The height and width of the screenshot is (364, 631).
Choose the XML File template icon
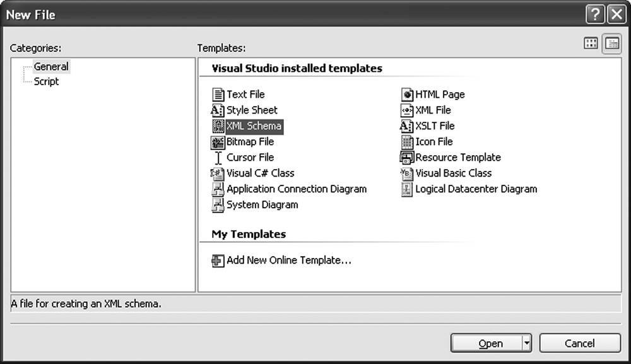pos(407,110)
